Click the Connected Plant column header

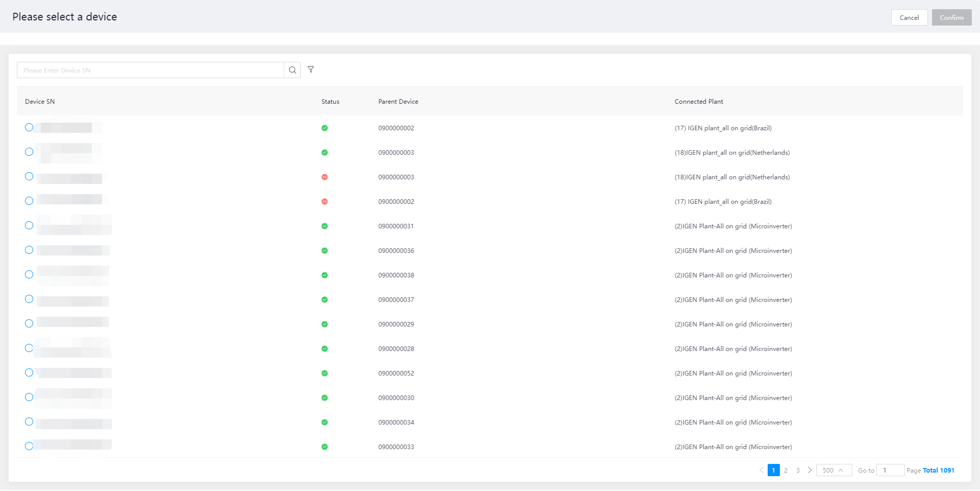pyautogui.click(x=699, y=102)
